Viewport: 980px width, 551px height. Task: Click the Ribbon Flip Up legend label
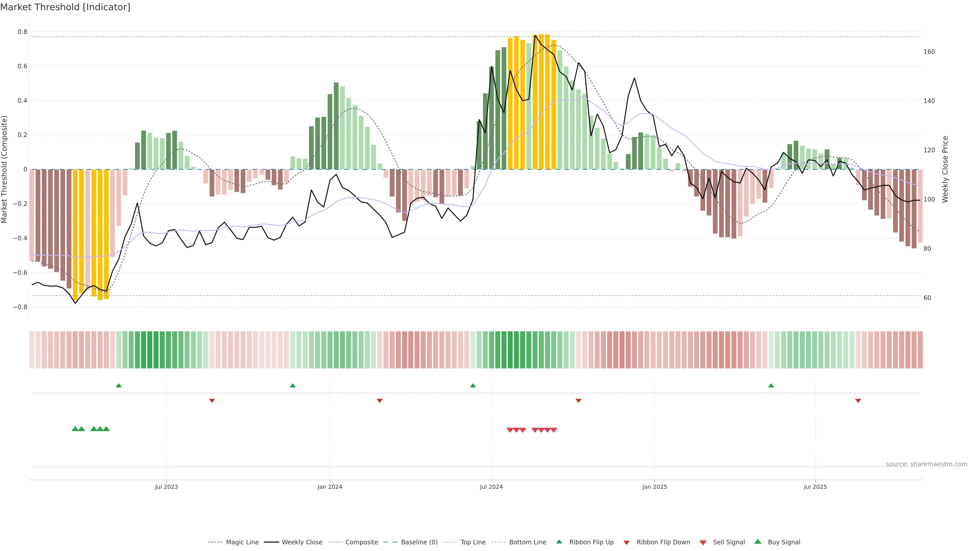[591, 542]
